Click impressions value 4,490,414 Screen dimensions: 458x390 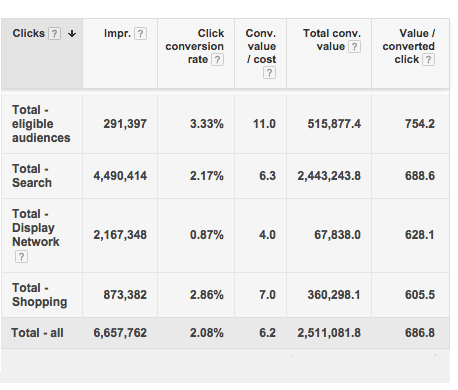tap(120, 176)
